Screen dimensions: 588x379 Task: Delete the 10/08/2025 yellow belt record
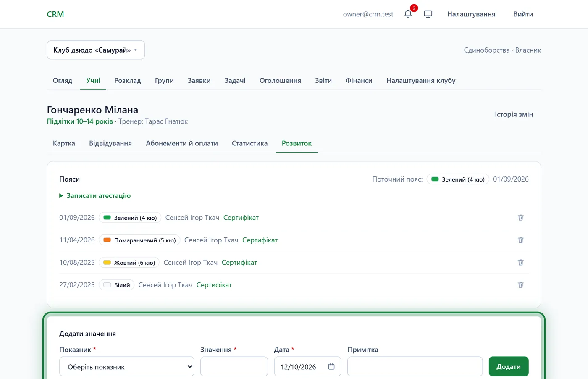[x=520, y=263]
